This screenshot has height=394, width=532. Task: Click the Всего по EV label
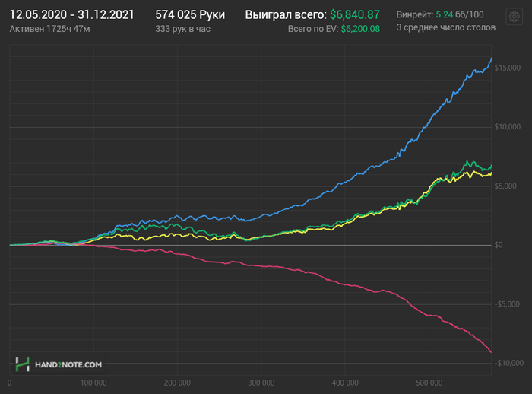pyautogui.click(x=313, y=29)
